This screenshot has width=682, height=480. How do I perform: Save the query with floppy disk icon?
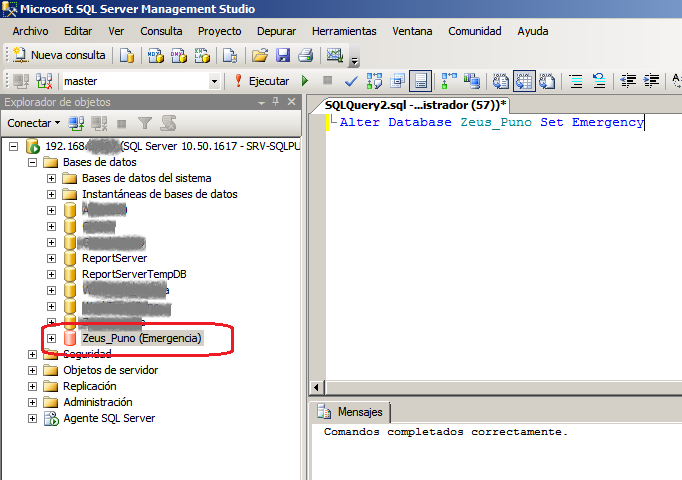pyautogui.click(x=283, y=56)
